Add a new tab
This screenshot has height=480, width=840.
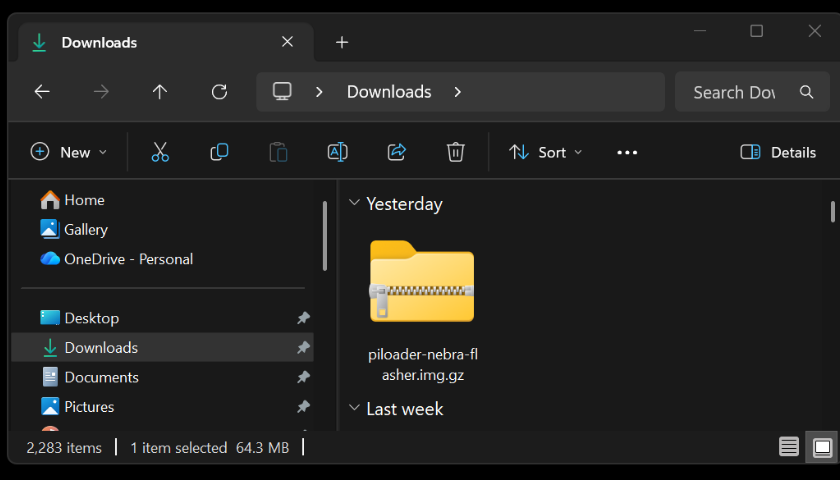coord(342,42)
